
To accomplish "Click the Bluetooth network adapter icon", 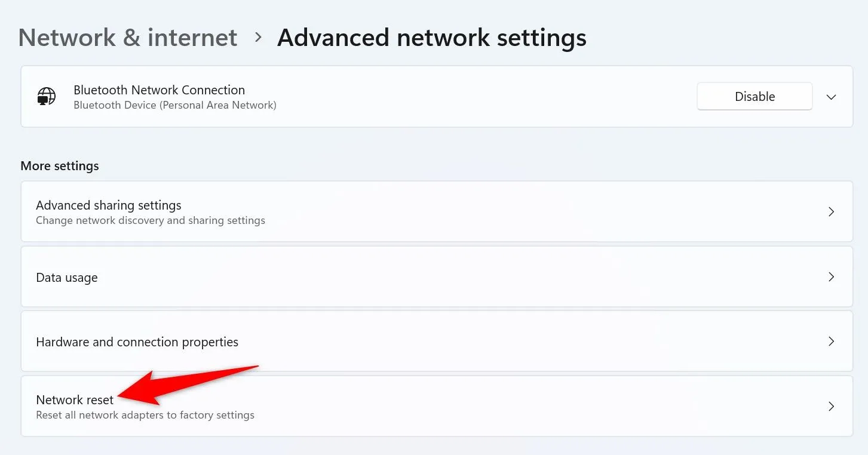I will click(46, 97).
